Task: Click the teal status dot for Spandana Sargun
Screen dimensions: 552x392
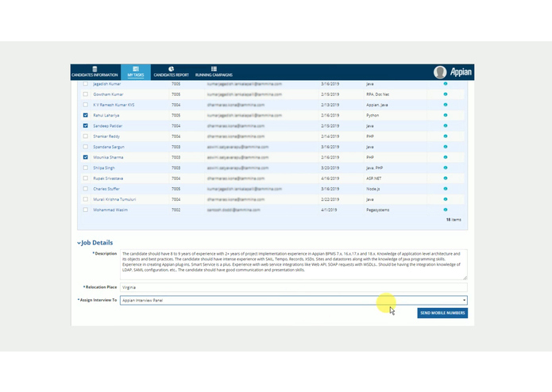Action: pyautogui.click(x=446, y=147)
